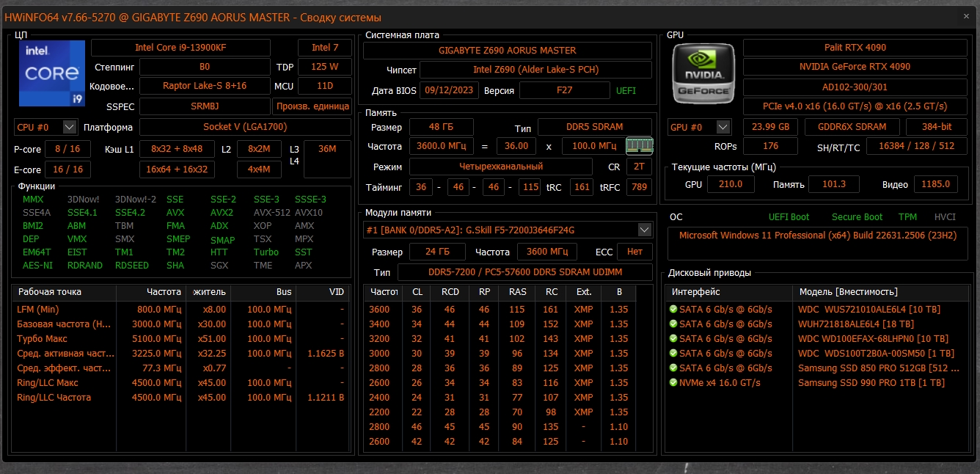Click green status icon for WDS100T2B0A drive
The image size is (980, 474).
point(673,354)
